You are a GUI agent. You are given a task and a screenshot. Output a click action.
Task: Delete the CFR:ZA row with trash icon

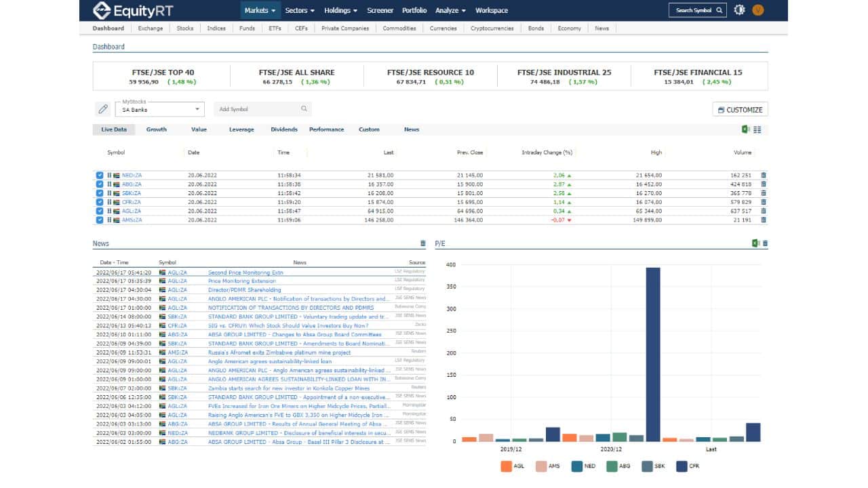tap(764, 202)
